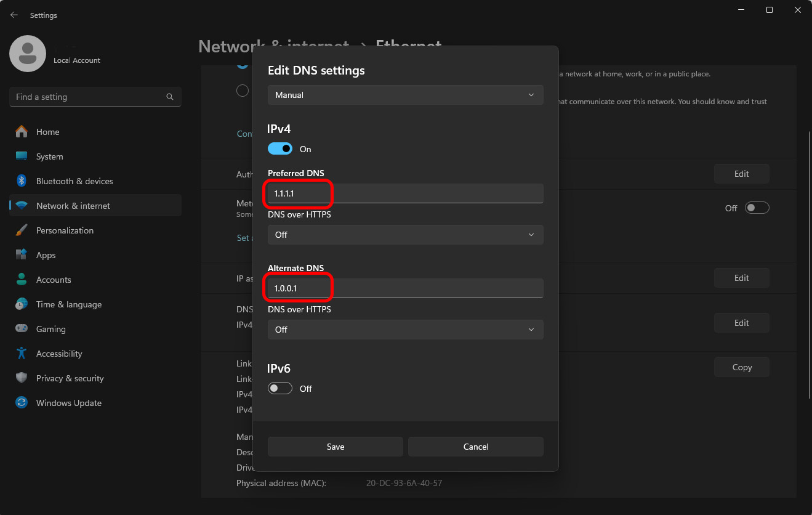This screenshot has width=812, height=515.
Task: Open the Home settings page
Action: click(95, 132)
